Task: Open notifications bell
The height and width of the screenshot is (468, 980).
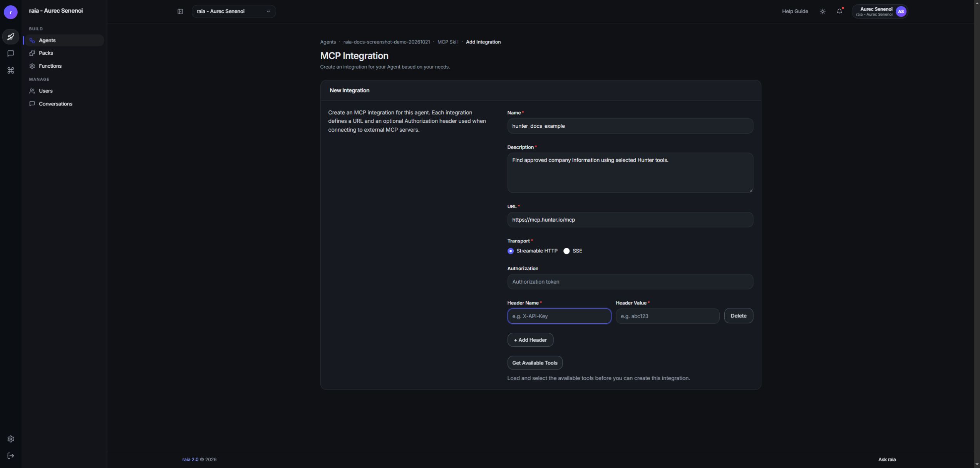Action: [839, 12]
